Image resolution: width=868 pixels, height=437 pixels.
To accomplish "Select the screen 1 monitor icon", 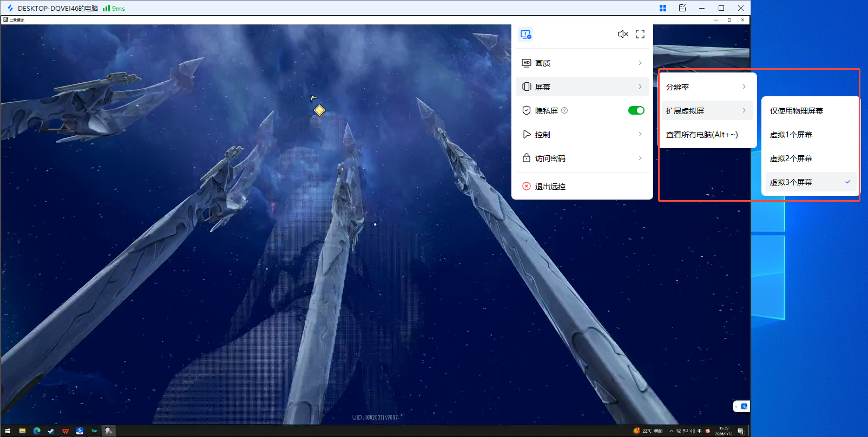I will (526, 35).
